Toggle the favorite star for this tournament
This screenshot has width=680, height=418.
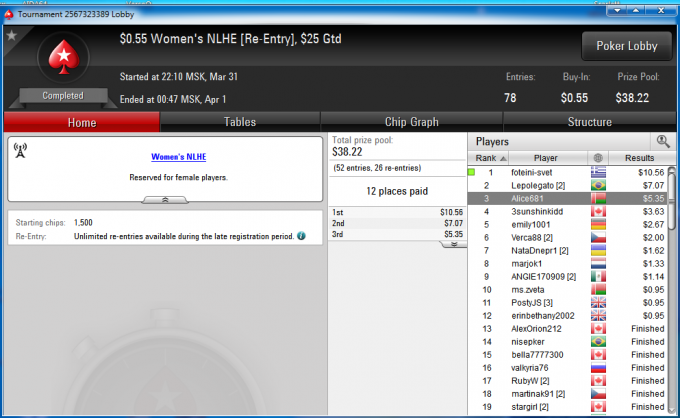(x=12, y=36)
